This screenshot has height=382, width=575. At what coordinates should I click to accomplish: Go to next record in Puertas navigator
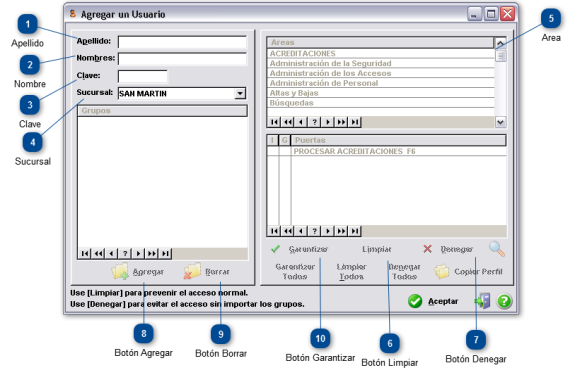[328, 231]
